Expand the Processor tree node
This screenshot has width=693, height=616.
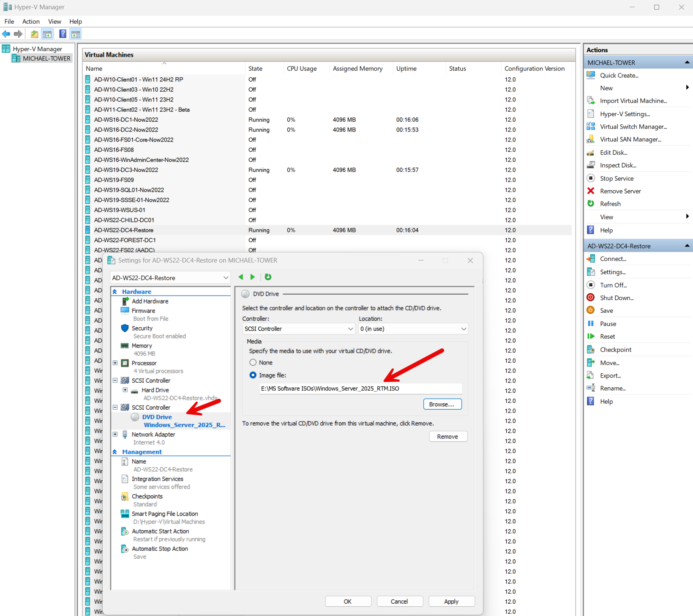(x=115, y=363)
